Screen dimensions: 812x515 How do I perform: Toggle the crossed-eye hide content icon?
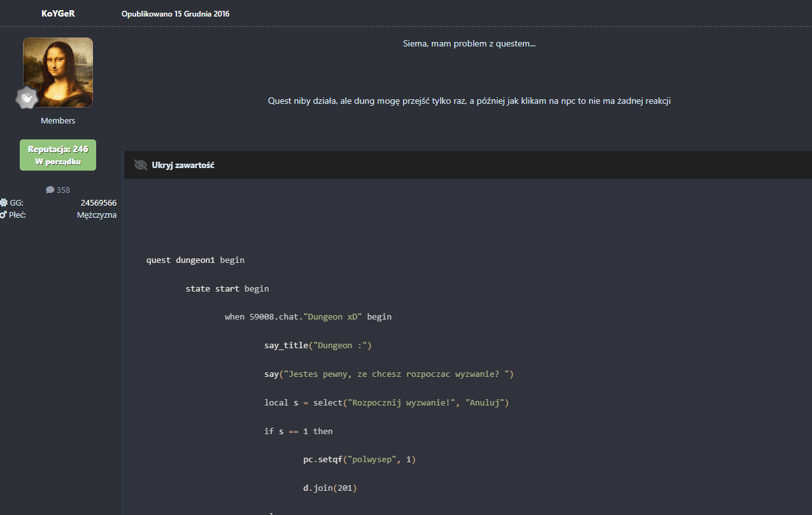coord(141,165)
